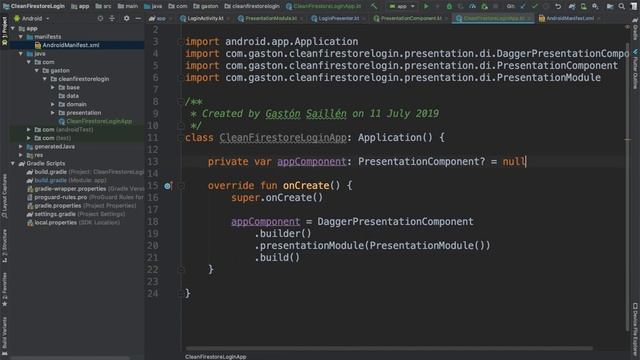640x360 pixels.
Task: Toggle fold marker beside the comment on line 8
Action: [x=180, y=102]
